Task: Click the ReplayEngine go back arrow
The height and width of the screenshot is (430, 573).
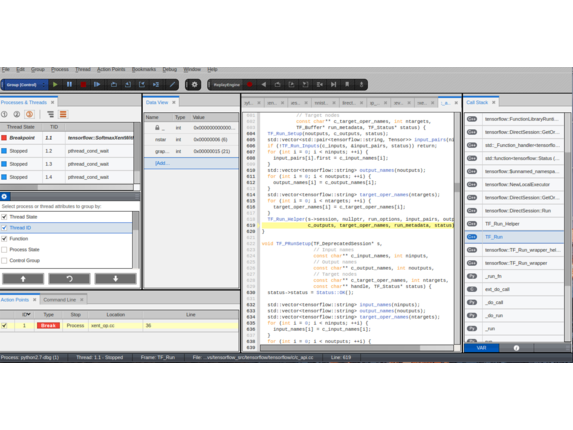Action: point(263,85)
